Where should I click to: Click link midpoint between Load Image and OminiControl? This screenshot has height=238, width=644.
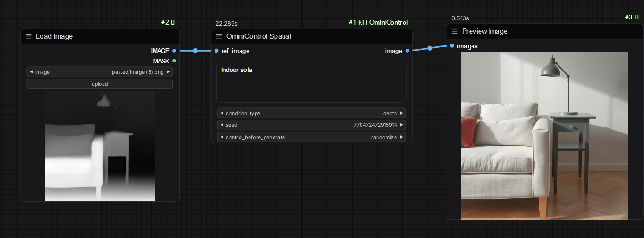[x=195, y=51]
